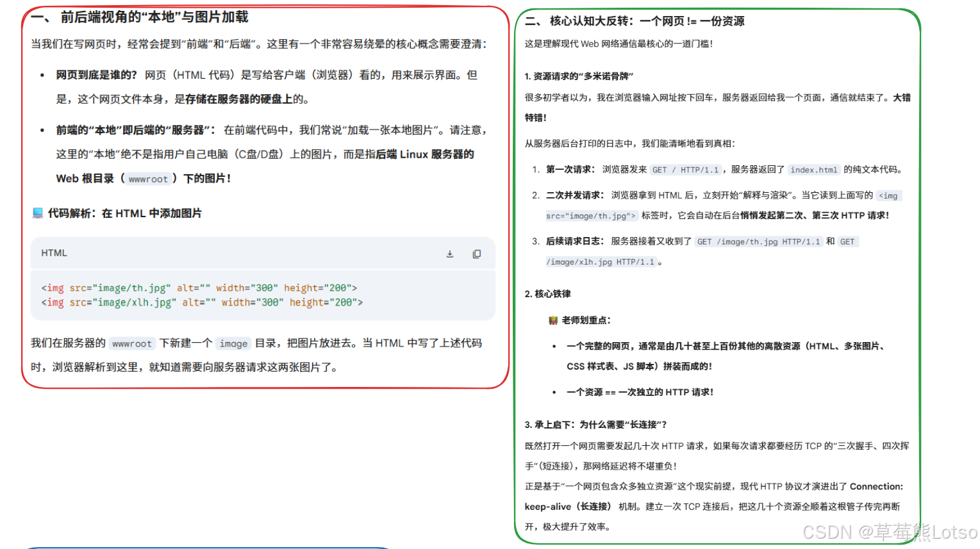Image resolution: width=980 pixels, height=549 pixels.
Task: Click inline code wwwroot after Web 根目录
Action: pos(148,179)
